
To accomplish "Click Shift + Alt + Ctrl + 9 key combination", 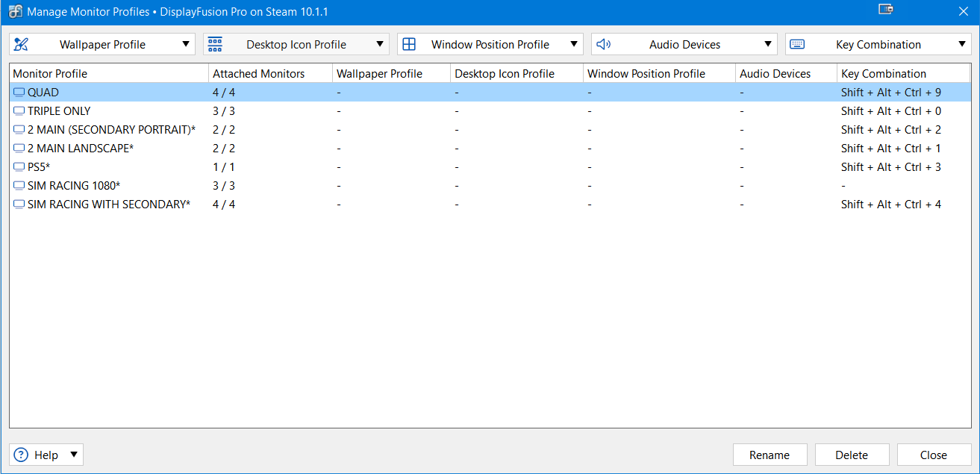I will tap(891, 93).
